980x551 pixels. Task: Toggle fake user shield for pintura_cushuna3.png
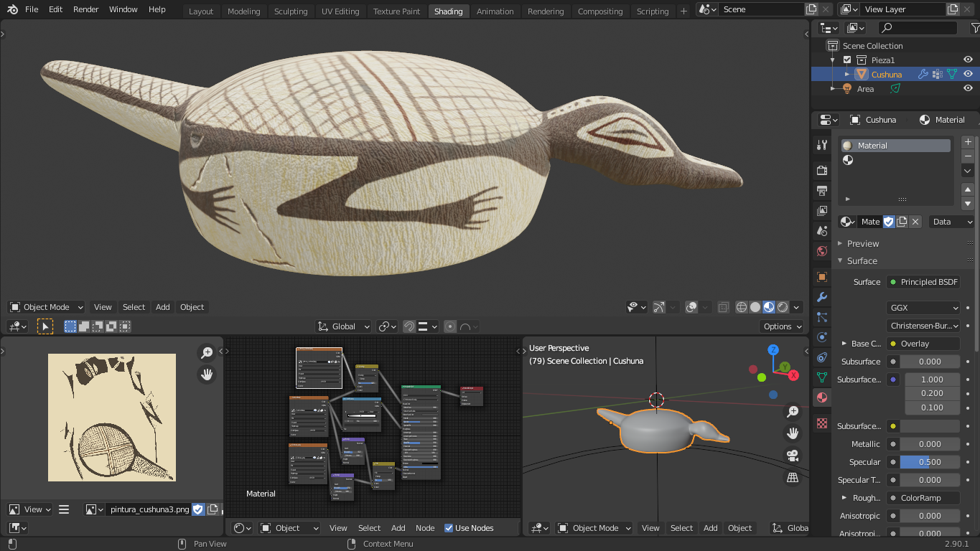click(199, 509)
